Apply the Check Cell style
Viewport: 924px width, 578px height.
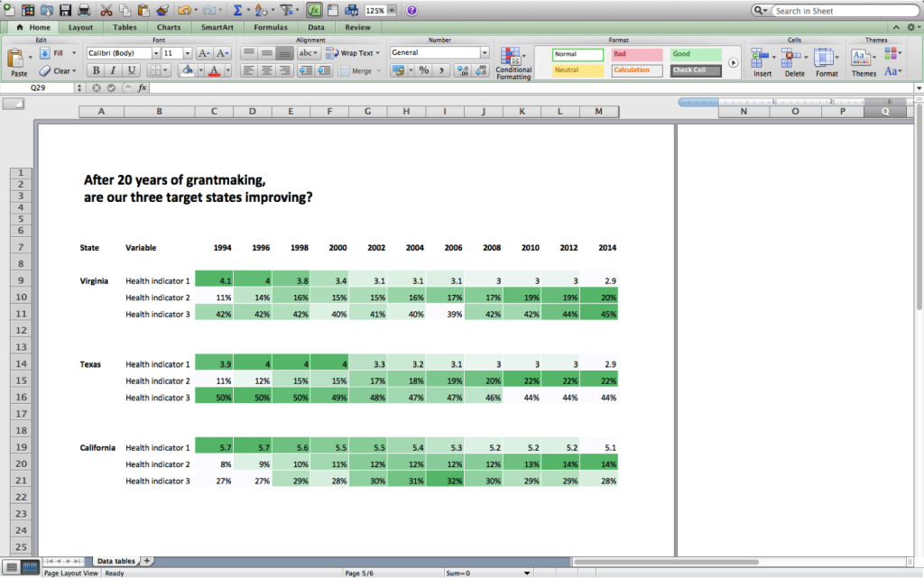click(696, 70)
